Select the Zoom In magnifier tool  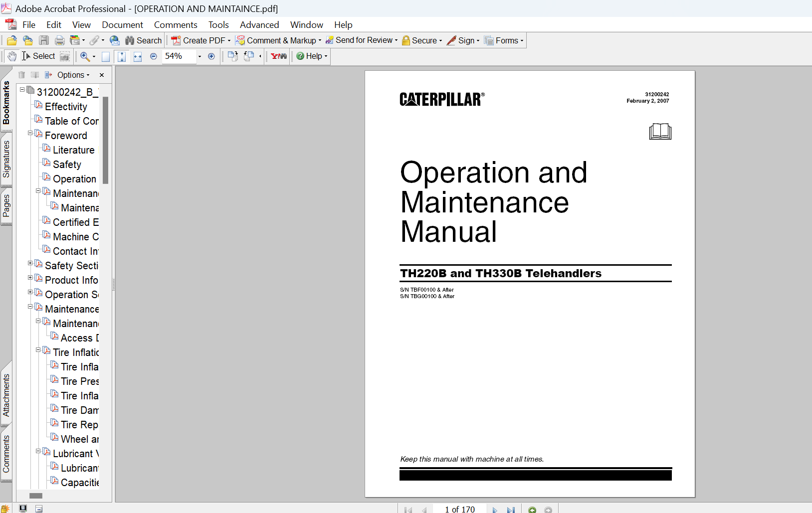click(x=85, y=56)
